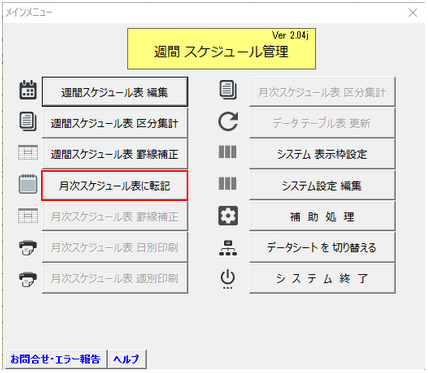
Task: Click the greyed 月次スケジュール表 週別印刷 button
Action: coord(115,278)
